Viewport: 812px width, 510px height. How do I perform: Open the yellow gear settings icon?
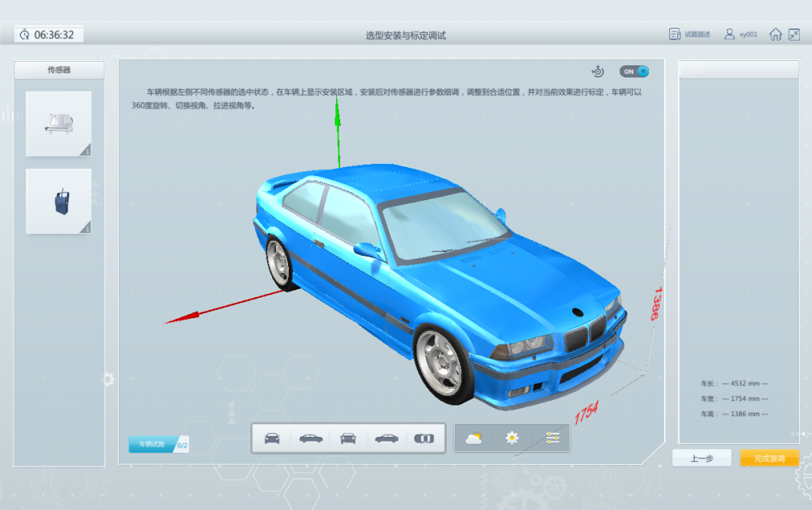click(x=512, y=439)
